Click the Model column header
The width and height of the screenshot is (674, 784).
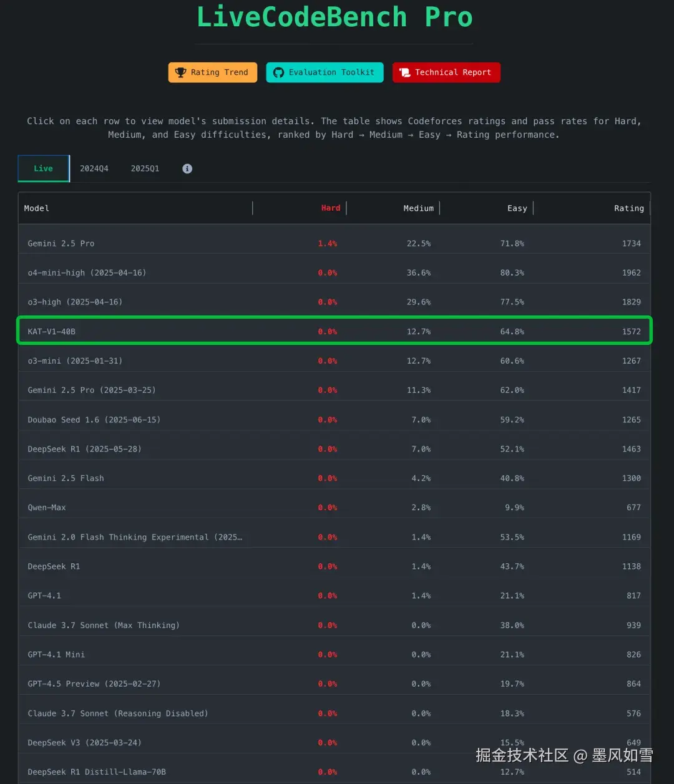pyautogui.click(x=37, y=208)
